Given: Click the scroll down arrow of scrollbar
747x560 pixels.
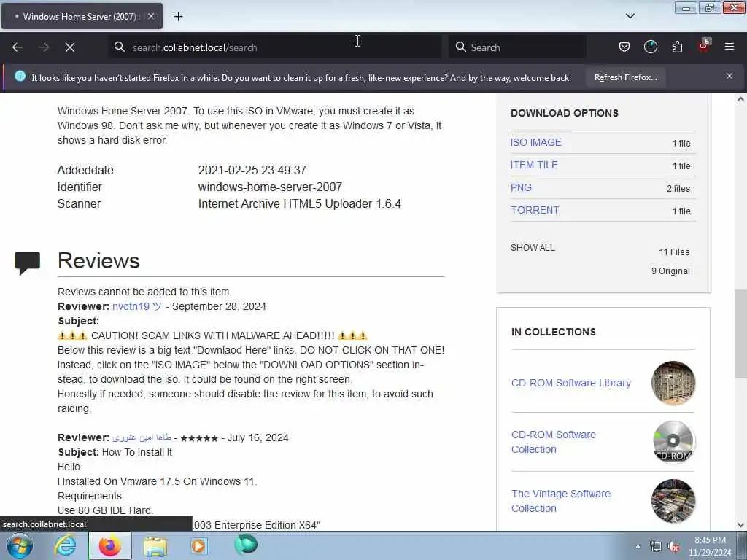Looking at the screenshot, I should click(x=740, y=525).
